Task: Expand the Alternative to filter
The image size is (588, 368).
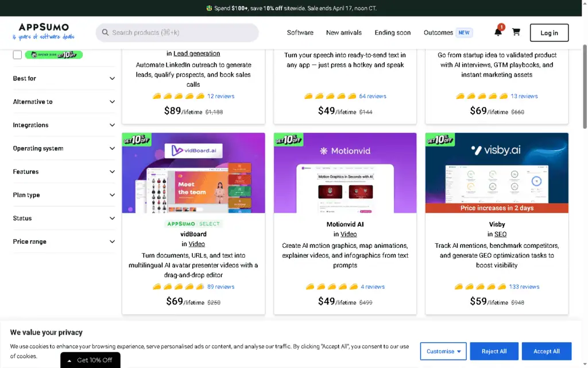Action: point(64,102)
